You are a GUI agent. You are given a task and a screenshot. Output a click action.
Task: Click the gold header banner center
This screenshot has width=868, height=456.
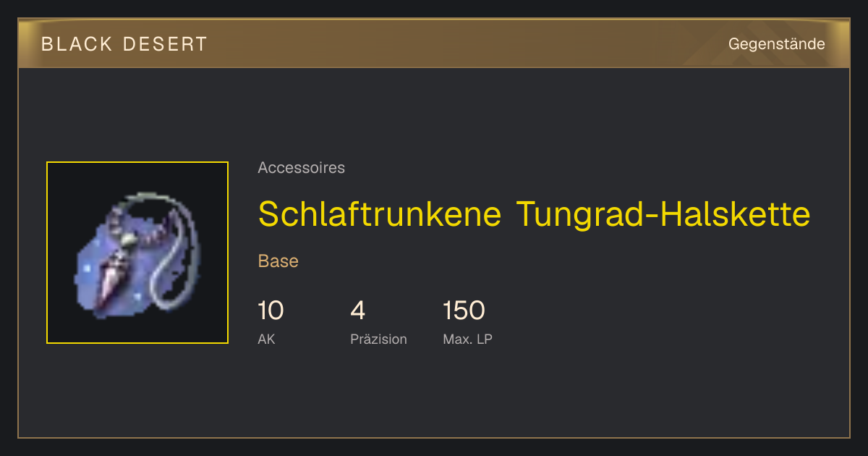[x=434, y=43]
